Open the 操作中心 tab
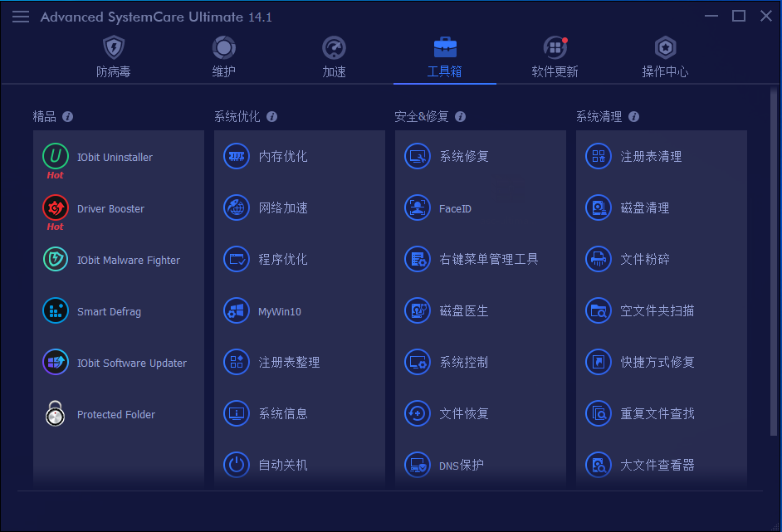Screen dimensions: 782x532 [x=665, y=57]
